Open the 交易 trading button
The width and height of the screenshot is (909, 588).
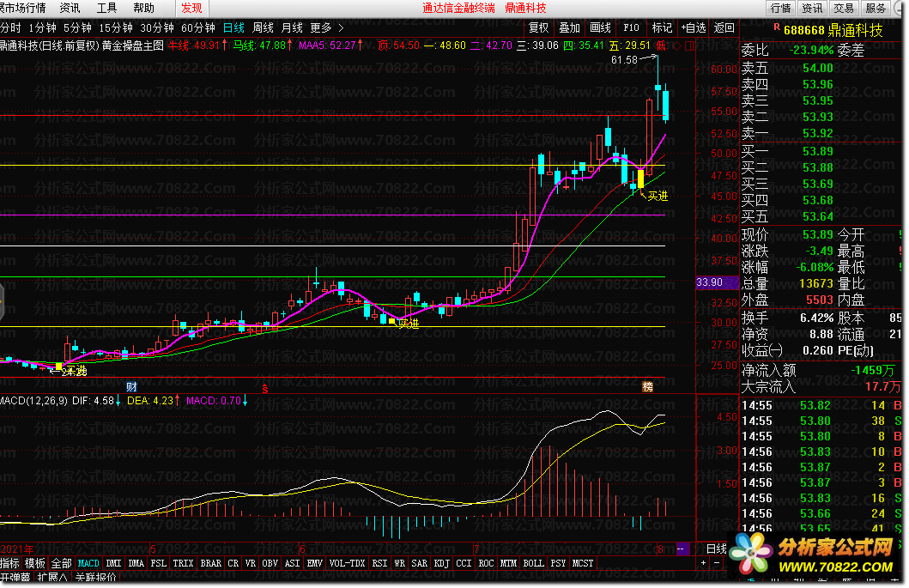tap(844, 8)
